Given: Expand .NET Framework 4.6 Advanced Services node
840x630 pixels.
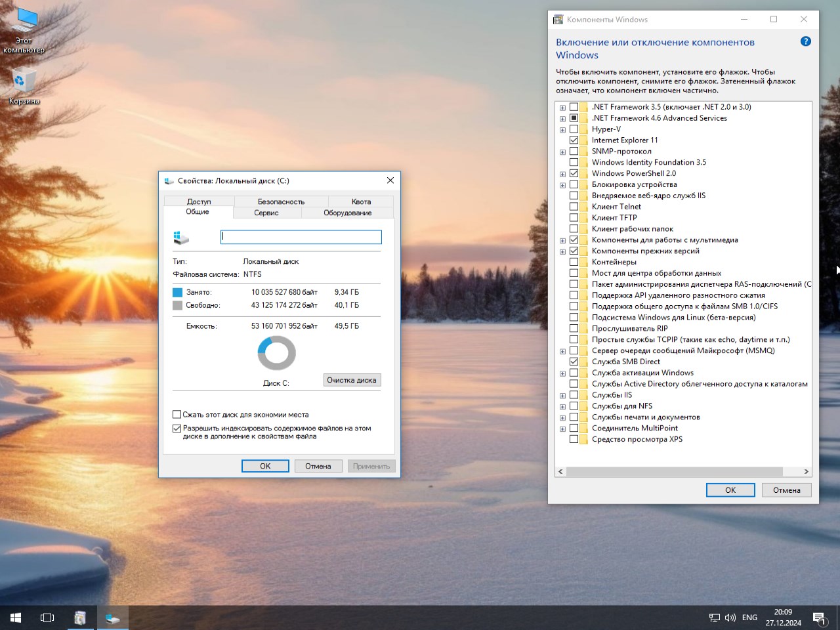Looking at the screenshot, I should [562, 119].
